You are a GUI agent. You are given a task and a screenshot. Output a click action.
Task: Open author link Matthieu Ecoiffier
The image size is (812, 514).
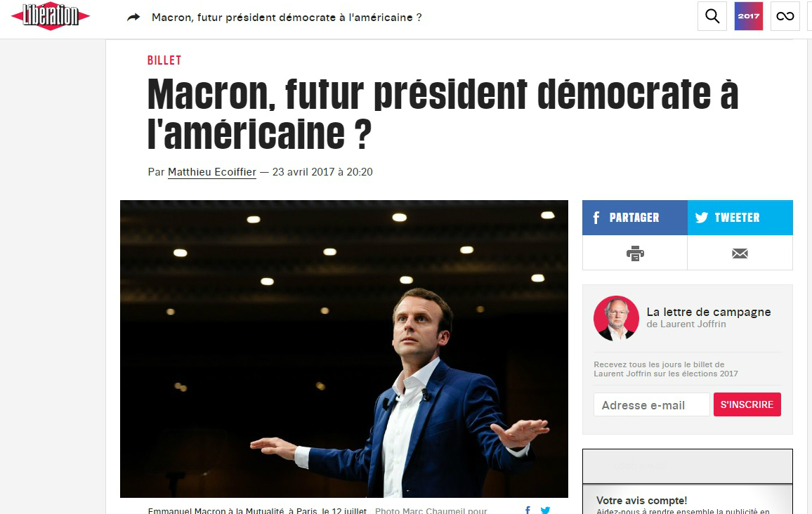[x=212, y=172]
